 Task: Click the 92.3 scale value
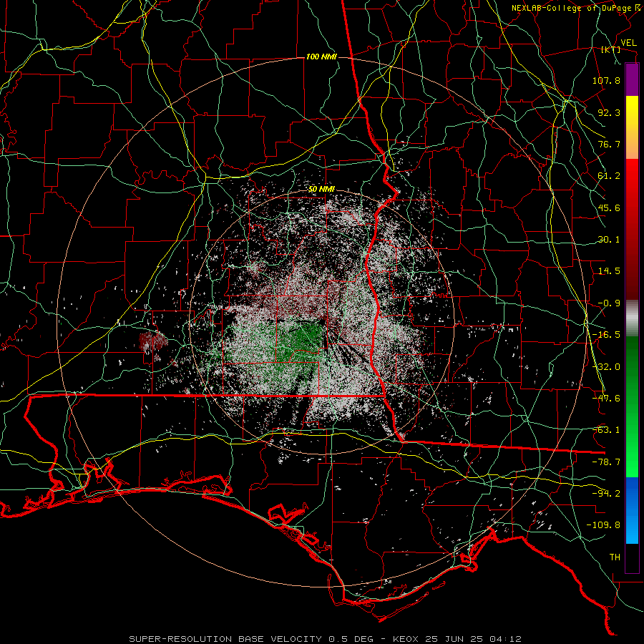tap(609, 112)
